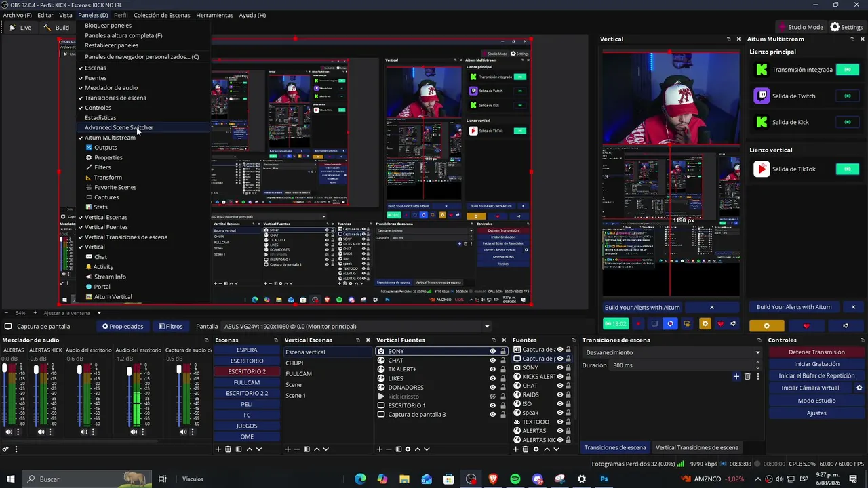Open Brave browser from the taskbar
Image resolution: width=868 pixels, height=488 pixels.
493,479
